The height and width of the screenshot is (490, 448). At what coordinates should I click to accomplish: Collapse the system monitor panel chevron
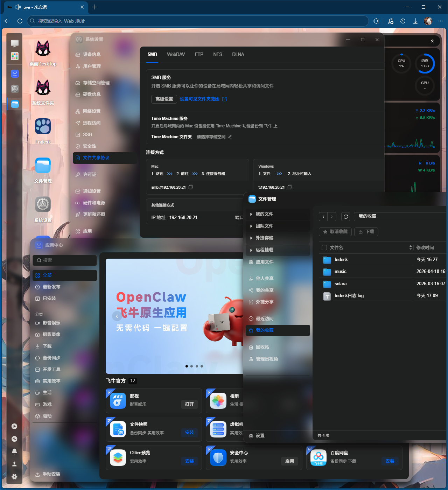coord(432,41)
